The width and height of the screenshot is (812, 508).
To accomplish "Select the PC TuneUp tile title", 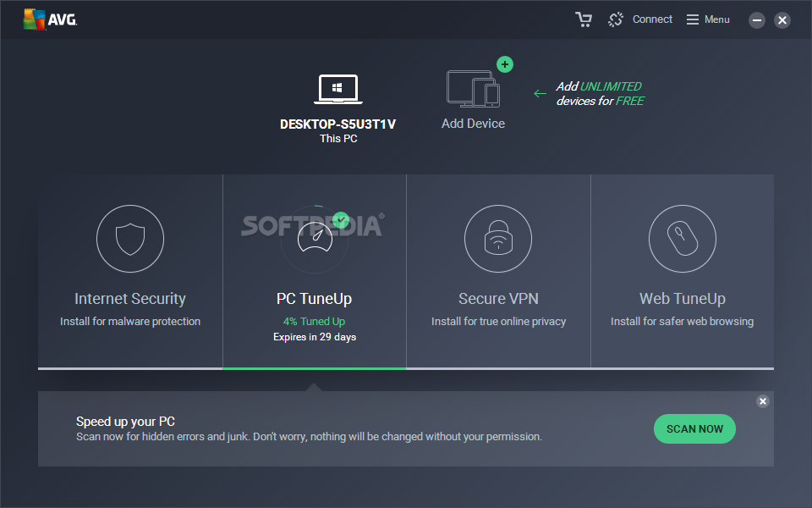I will pos(315,299).
